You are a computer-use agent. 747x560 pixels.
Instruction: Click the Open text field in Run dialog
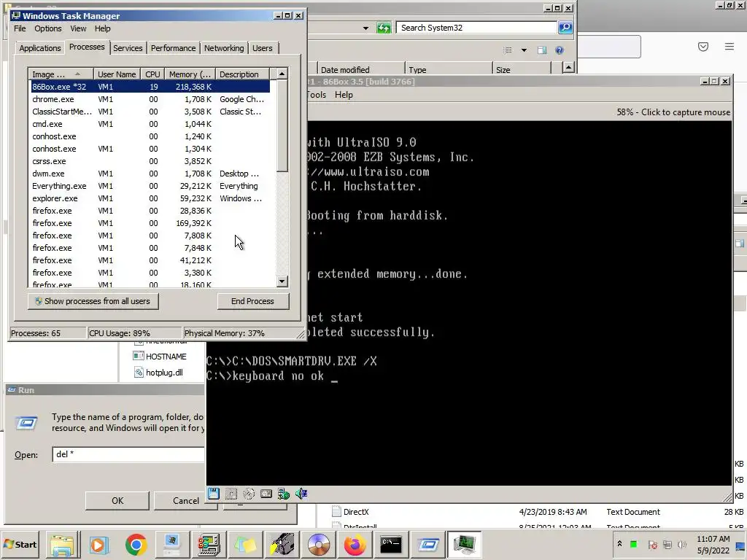click(128, 454)
